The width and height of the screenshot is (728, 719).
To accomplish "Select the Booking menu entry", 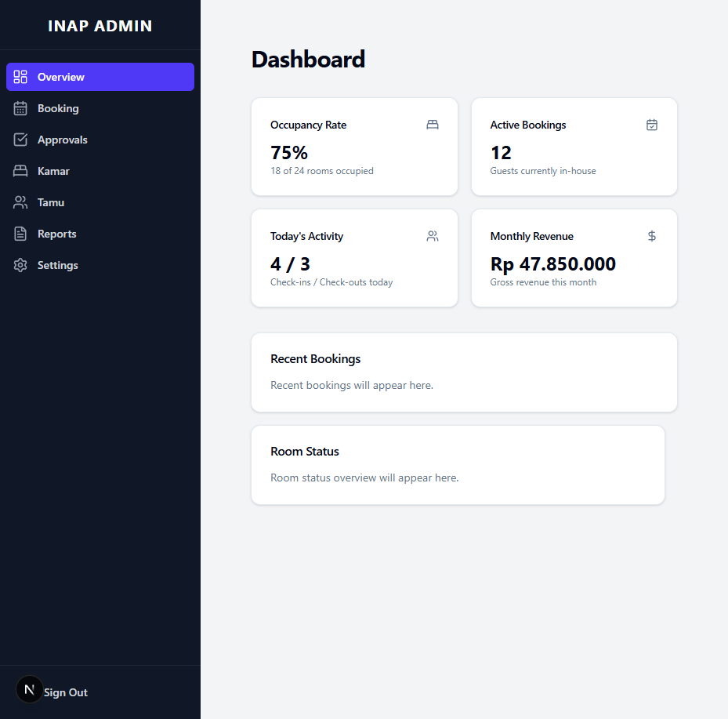I will (58, 107).
